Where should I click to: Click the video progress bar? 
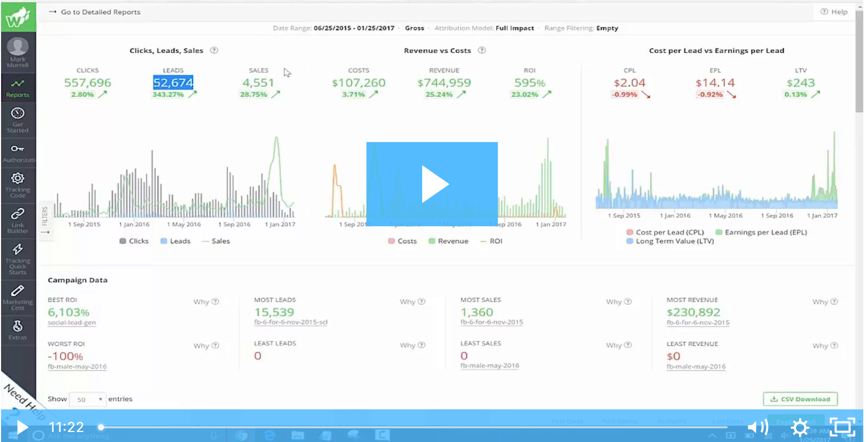[415, 427]
